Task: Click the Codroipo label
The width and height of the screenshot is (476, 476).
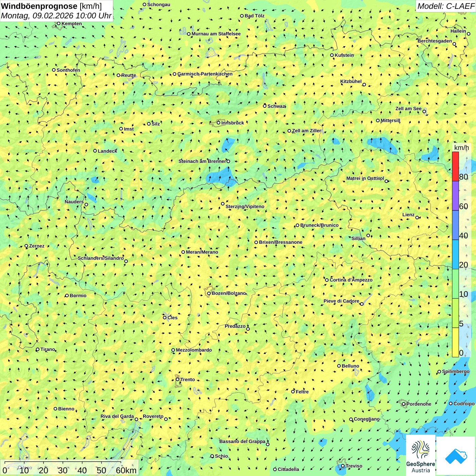Action: point(464,404)
